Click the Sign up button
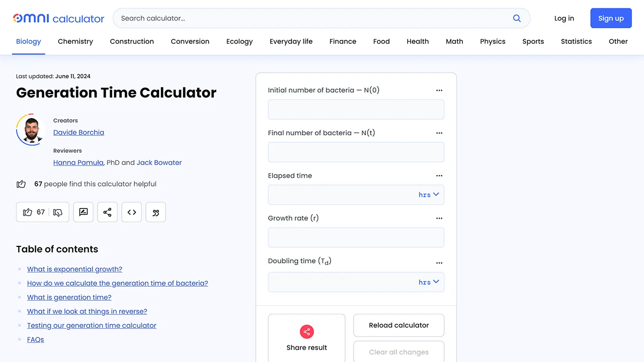 click(x=611, y=18)
